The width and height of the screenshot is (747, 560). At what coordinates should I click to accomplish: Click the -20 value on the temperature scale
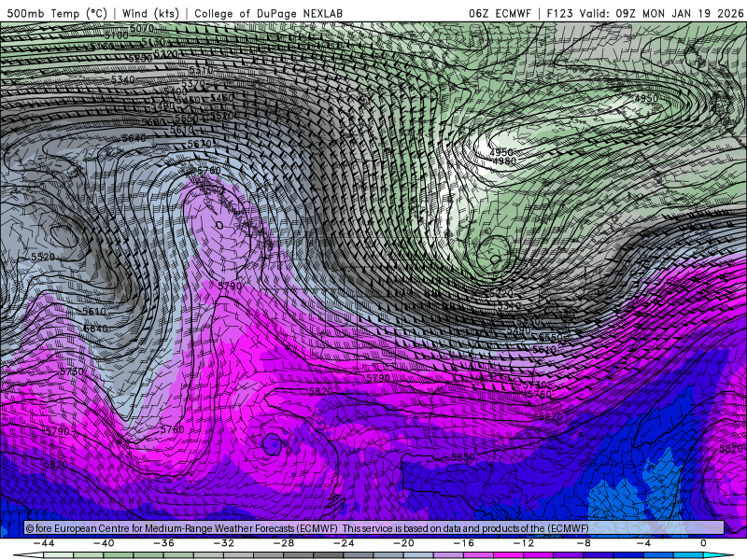click(x=402, y=543)
